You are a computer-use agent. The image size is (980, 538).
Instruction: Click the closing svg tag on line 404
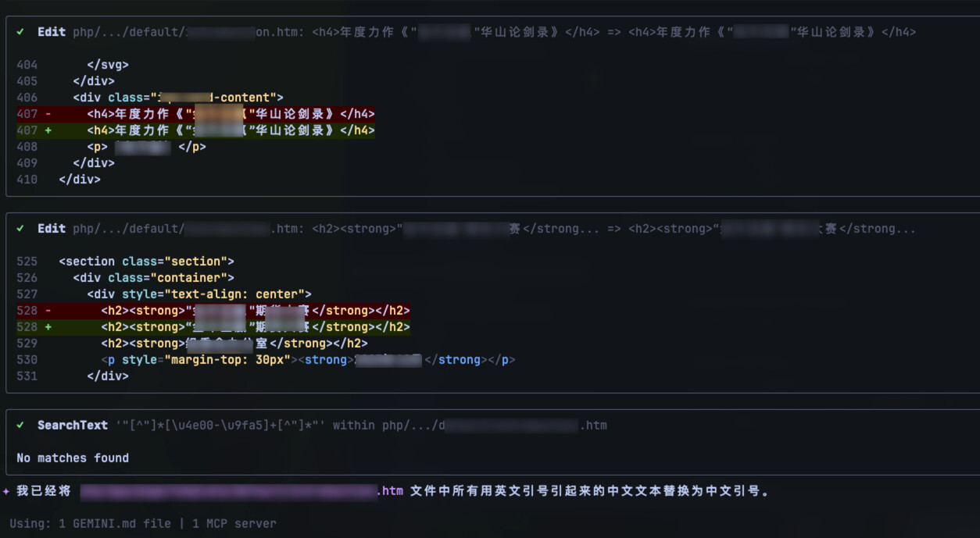tap(108, 65)
